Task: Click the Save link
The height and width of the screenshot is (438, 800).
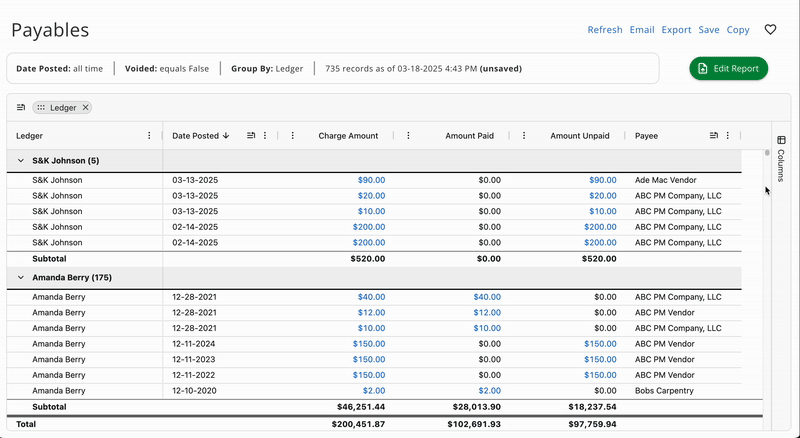Action: 708,30
